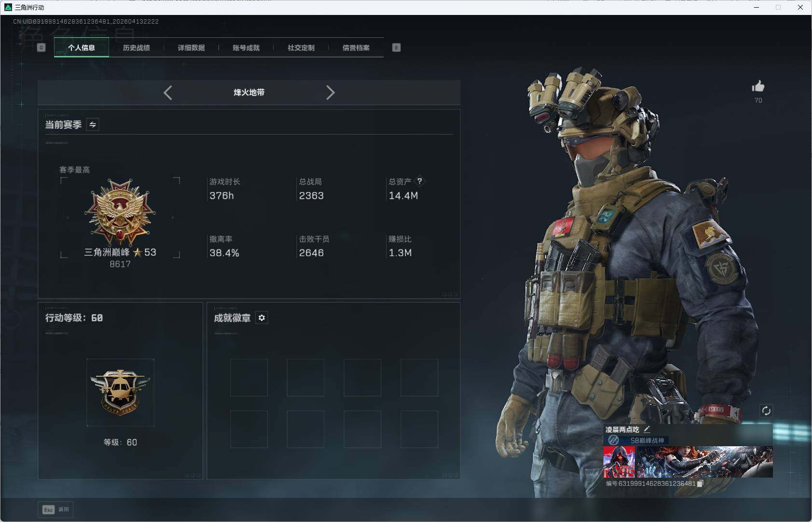Screen dimensions: 812x522
Task: Click the 三角洲巅峰 rank medal emblem
Action: pos(120,212)
